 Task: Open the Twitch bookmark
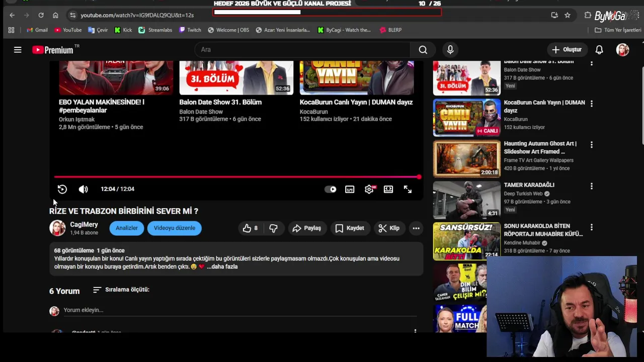190,30
